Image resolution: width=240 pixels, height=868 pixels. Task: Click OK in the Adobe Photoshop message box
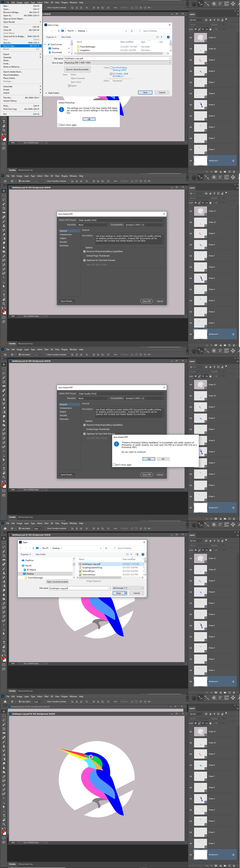89,119
